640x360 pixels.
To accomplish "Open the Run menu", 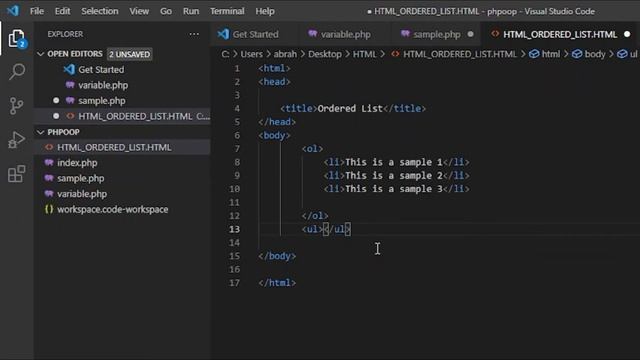I will [x=191, y=11].
